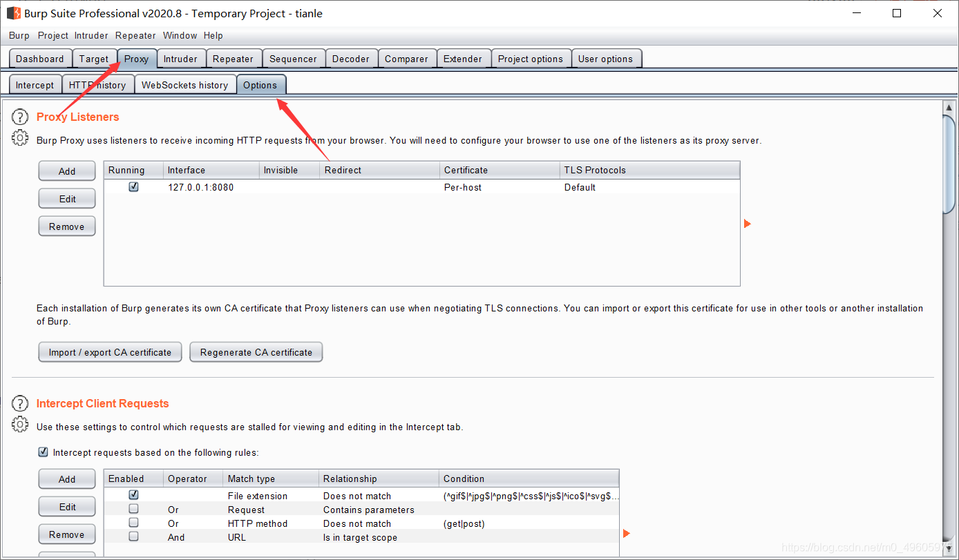Add a new proxy listener
The image size is (959, 560).
(x=67, y=171)
